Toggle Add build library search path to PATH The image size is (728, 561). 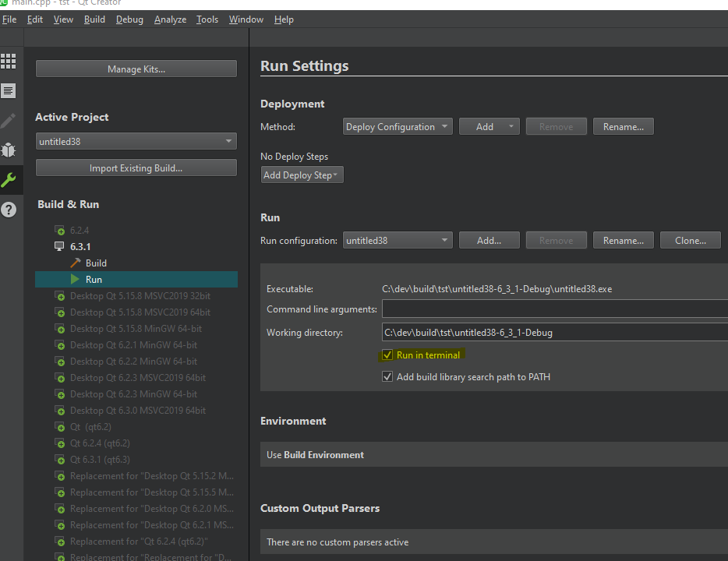(387, 377)
